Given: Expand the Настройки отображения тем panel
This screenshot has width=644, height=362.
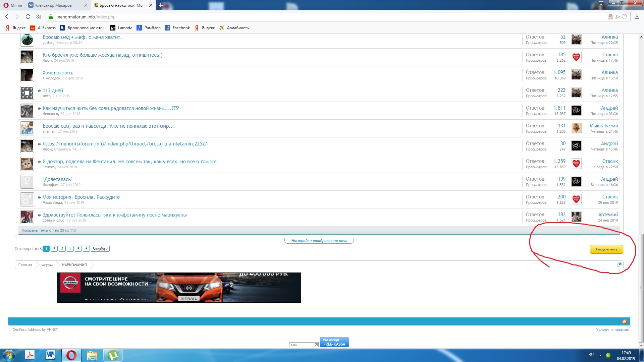Looking at the screenshot, I should [319, 241].
